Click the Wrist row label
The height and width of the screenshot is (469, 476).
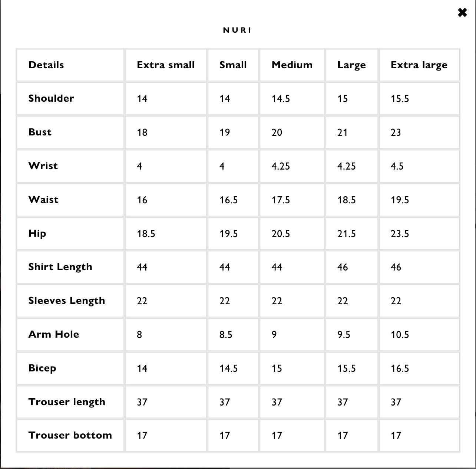coord(43,166)
